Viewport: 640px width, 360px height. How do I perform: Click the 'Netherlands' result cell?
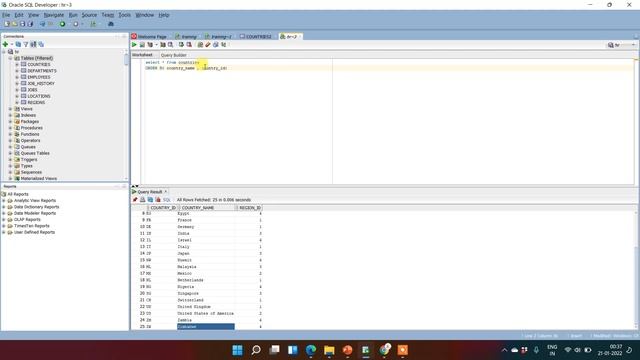206,280
